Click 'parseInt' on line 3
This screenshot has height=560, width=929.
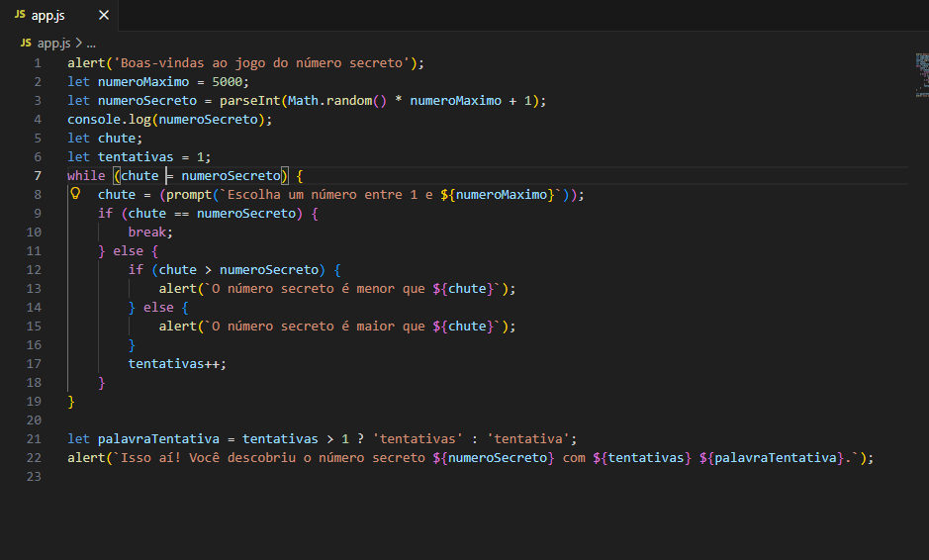(x=250, y=101)
